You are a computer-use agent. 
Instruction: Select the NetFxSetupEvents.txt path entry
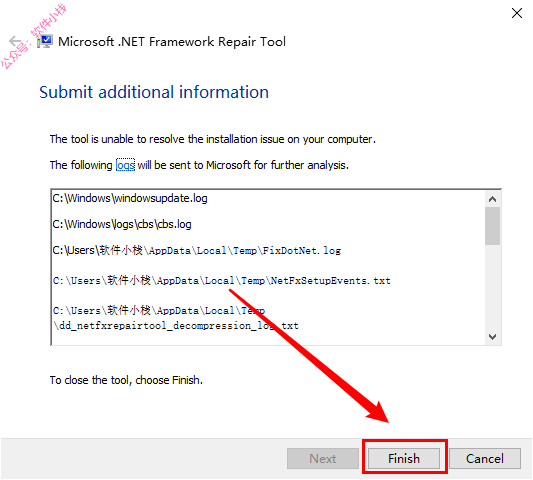[x=222, y=281]
